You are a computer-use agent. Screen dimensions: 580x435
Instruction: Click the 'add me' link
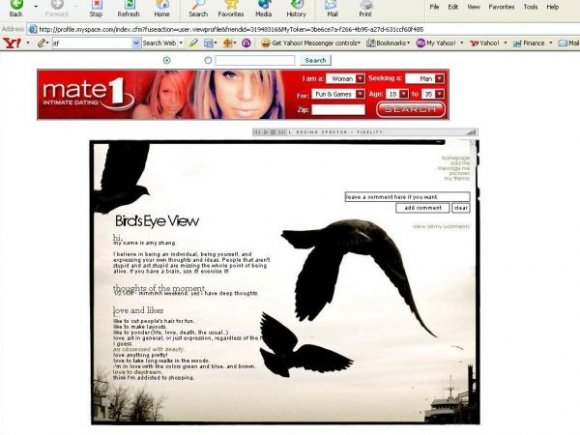tap(460, 163)
